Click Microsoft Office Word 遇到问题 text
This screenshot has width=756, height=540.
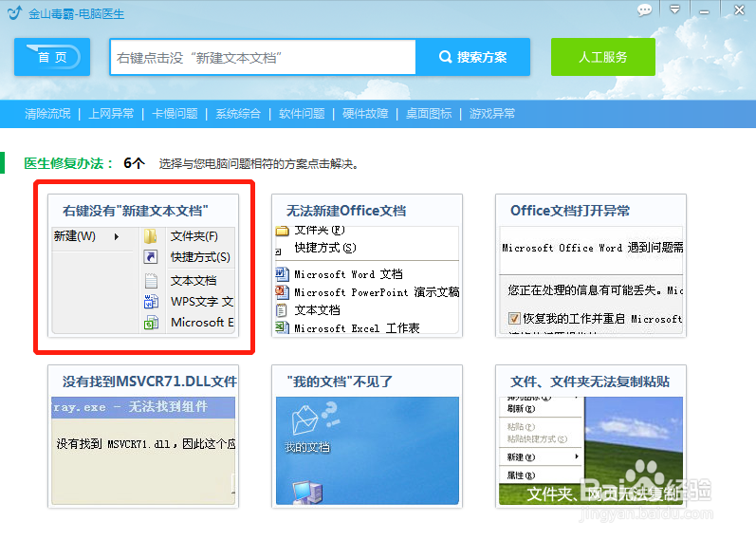(x=593, y=248)
